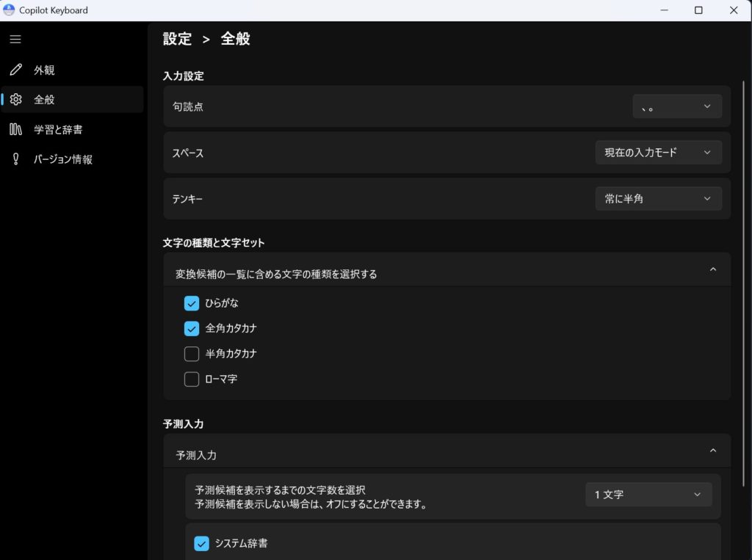This screenshot has height=560, width=752.
Task: Uncheck the ひらがな checkbox
Action: tap(192, 302)
